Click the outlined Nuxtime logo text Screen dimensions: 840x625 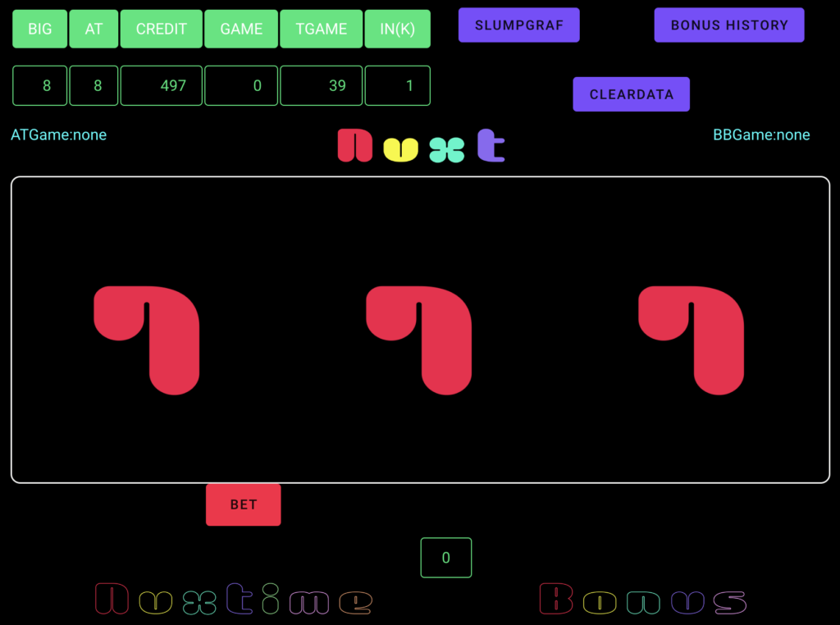point(234,600)
